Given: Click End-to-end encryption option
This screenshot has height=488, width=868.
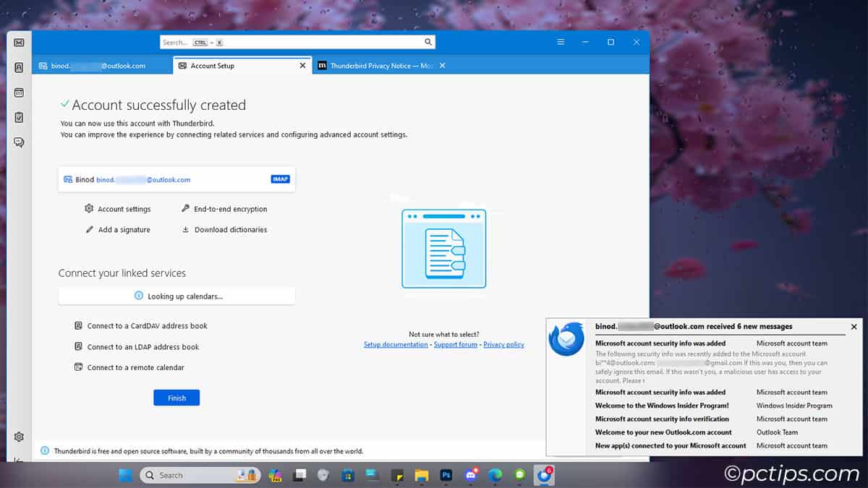Looking at the screenshot, I should coord(230,209).
